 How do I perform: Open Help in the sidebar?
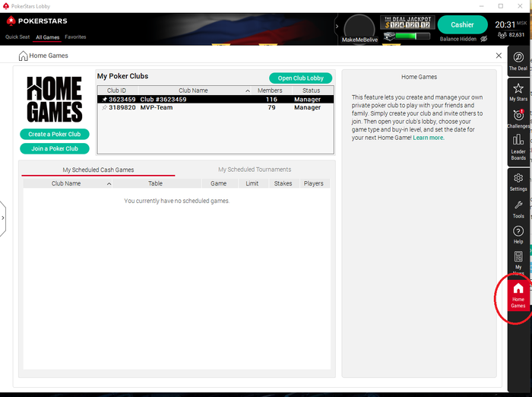518,235
